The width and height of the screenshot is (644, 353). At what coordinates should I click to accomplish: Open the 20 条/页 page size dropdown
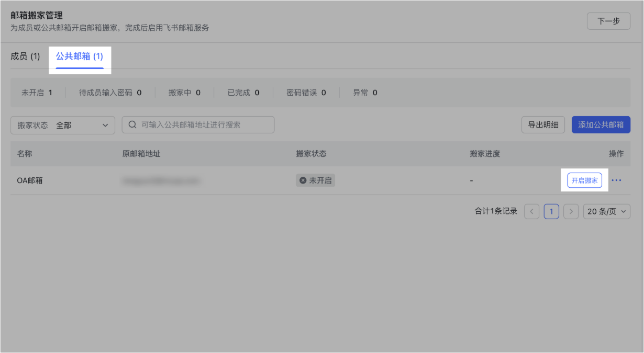(x=606, y=211)
